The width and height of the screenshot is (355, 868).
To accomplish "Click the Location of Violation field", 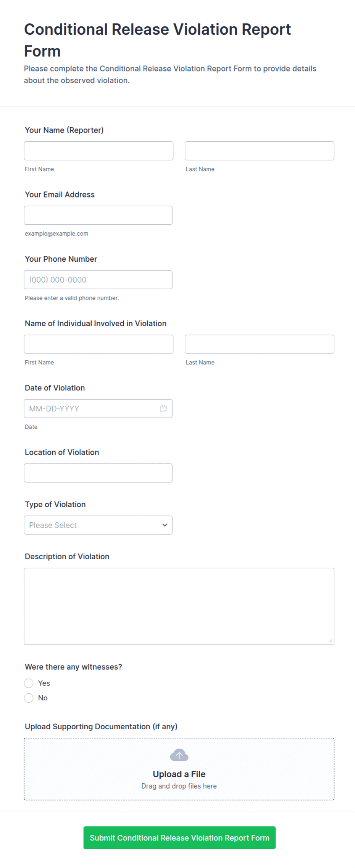I will pyautogui.click(x=98, y=473).
